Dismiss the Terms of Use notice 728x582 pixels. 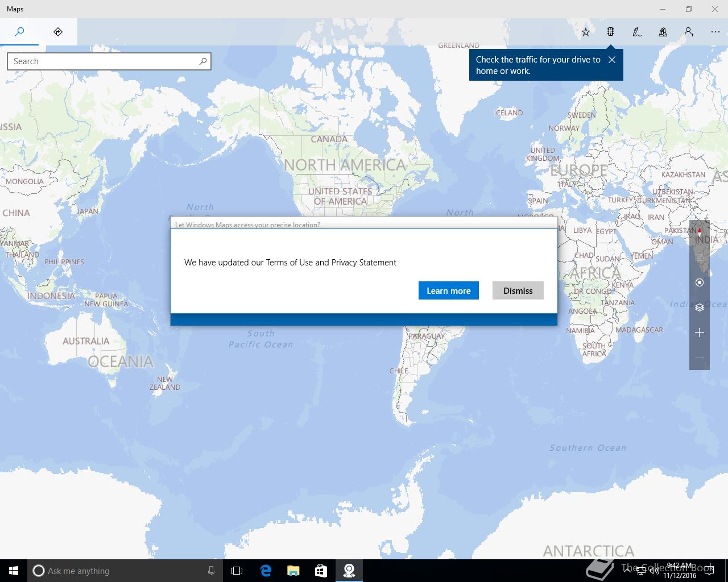click(x=518, y=290)
